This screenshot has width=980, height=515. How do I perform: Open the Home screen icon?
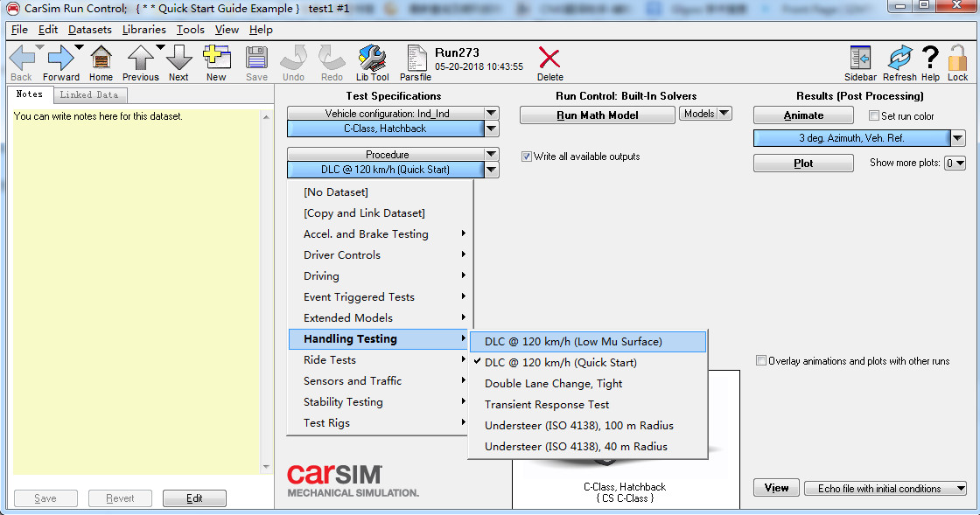tap(101, 59)
